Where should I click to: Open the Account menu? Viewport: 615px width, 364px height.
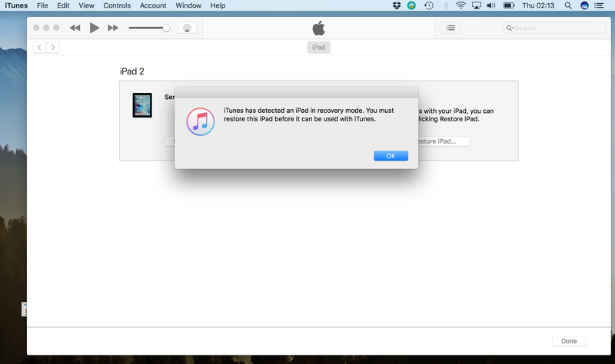point(153,5)
